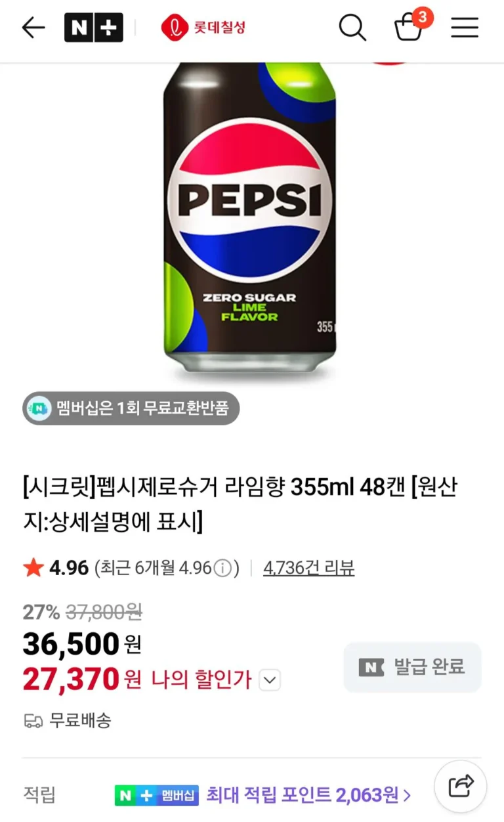The height and width of the screenshot is (822, 504).
Task: Open the hamburger menu
Action: [x=465, y=28]
